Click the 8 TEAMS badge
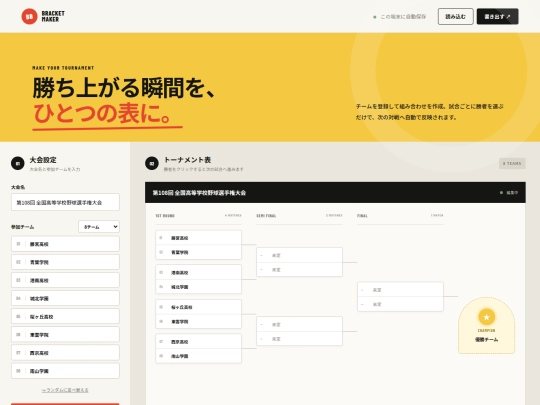 (x=512, y=163)
